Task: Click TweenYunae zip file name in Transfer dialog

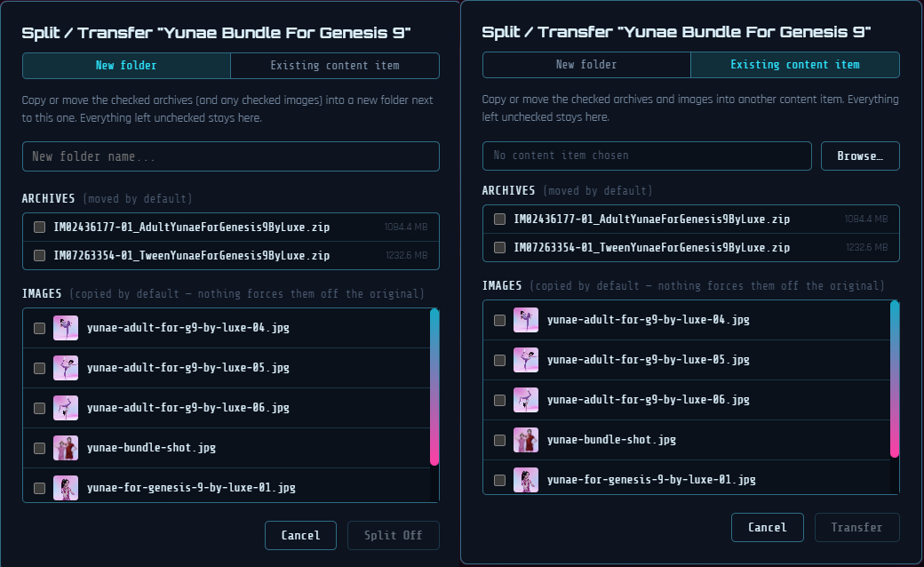Action: (652, 248)
